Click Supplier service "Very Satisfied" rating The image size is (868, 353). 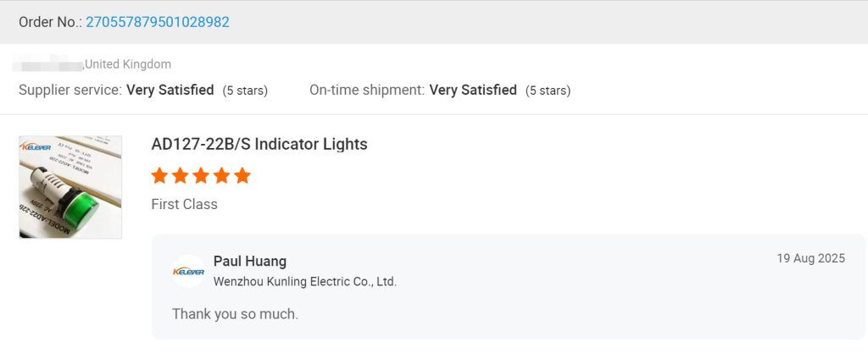[170, 90]
